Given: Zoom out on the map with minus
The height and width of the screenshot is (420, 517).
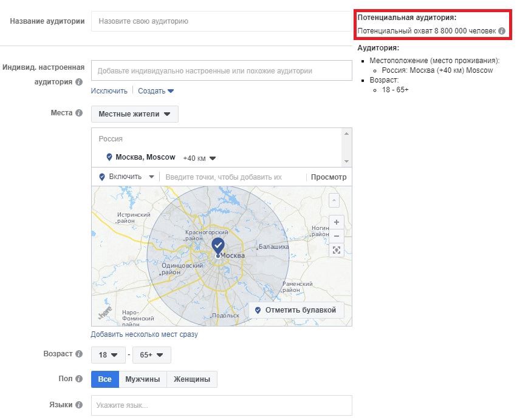Looking at the screenshot, I should tap(337, 236).
